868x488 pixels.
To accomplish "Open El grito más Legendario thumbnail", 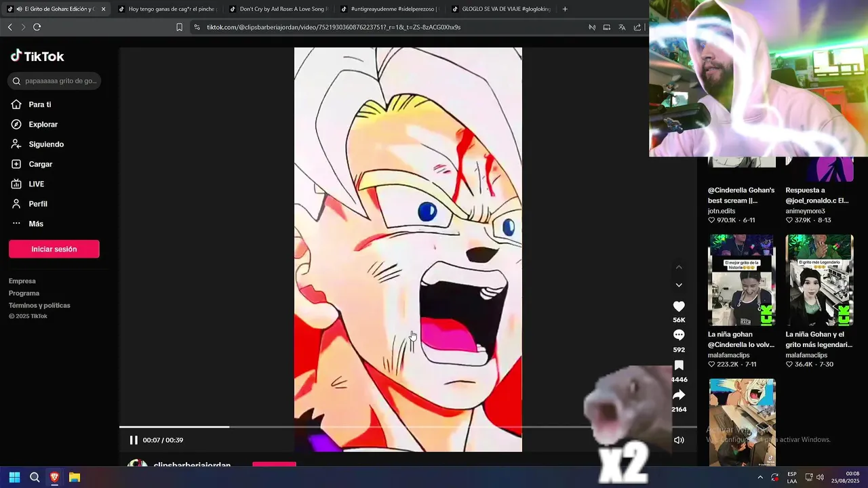I will click(x=819, y=281).
